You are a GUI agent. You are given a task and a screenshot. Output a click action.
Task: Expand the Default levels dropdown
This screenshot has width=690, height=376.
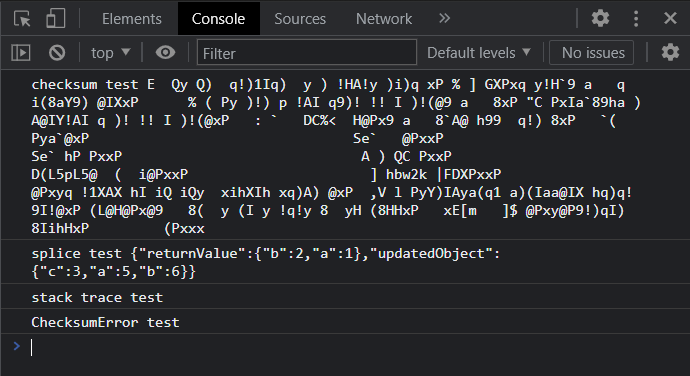click(479, 53)
